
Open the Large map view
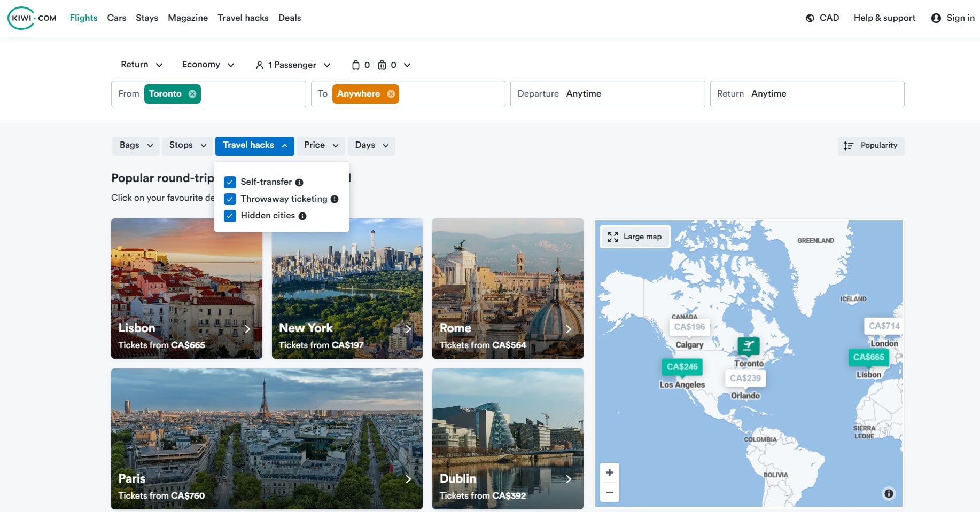[635, 237]
